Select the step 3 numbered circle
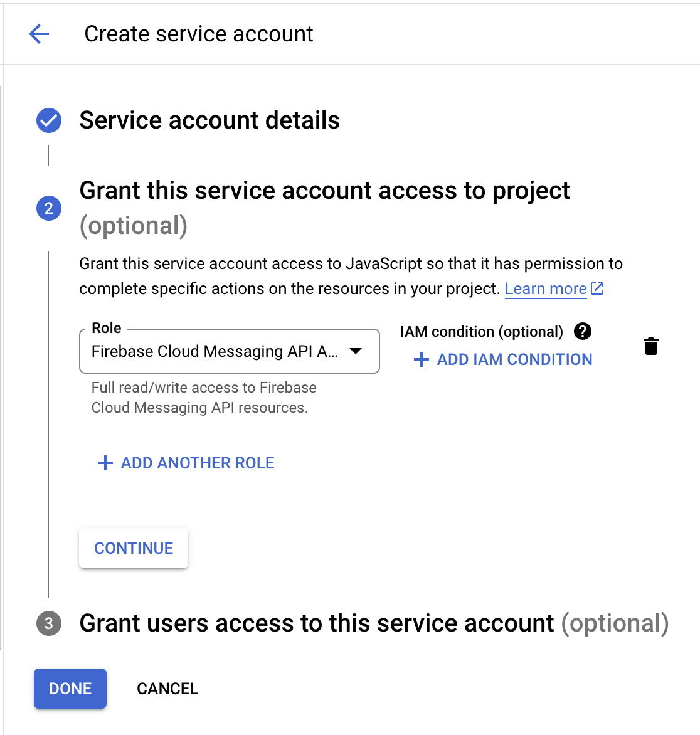 coord(49,623)
